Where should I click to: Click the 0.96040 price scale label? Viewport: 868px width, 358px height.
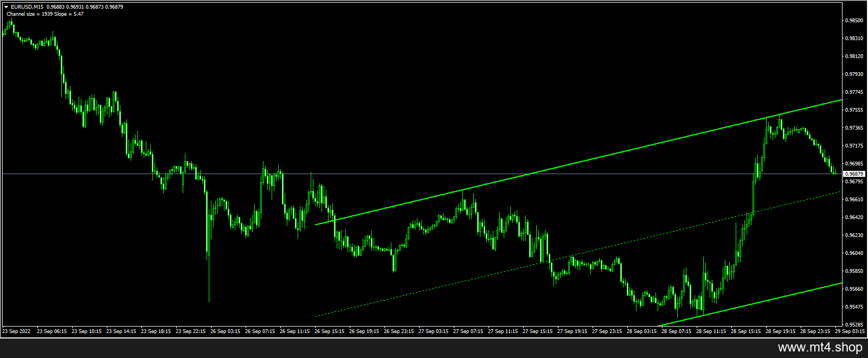(x=854, y=253)
